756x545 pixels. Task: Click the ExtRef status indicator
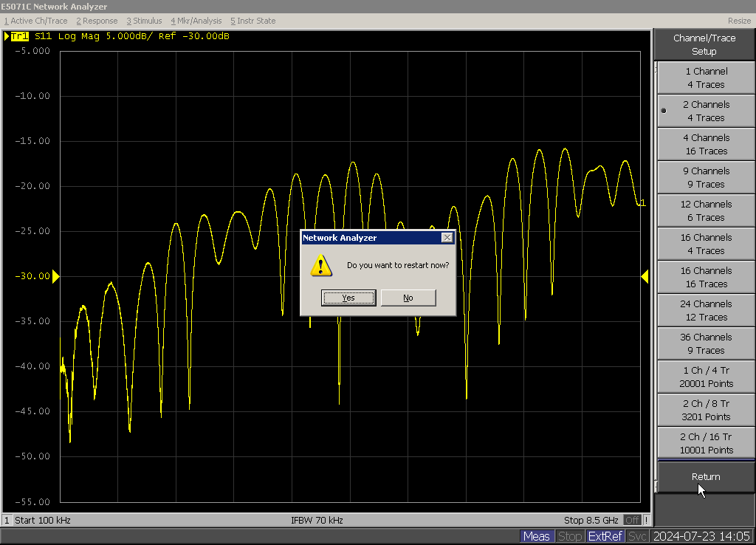point(605,536)
